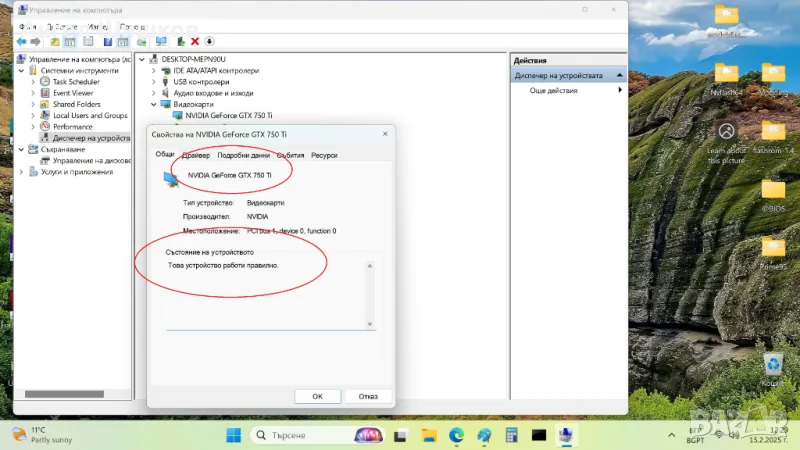The height and width of the screenshot is (450, 800).
Task: Click the back arrow in the toolbar
Action: (x=21, y=42)
